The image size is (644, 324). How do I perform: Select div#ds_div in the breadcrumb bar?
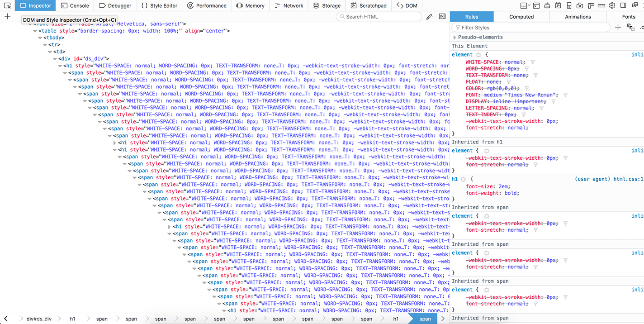[39, 319]
